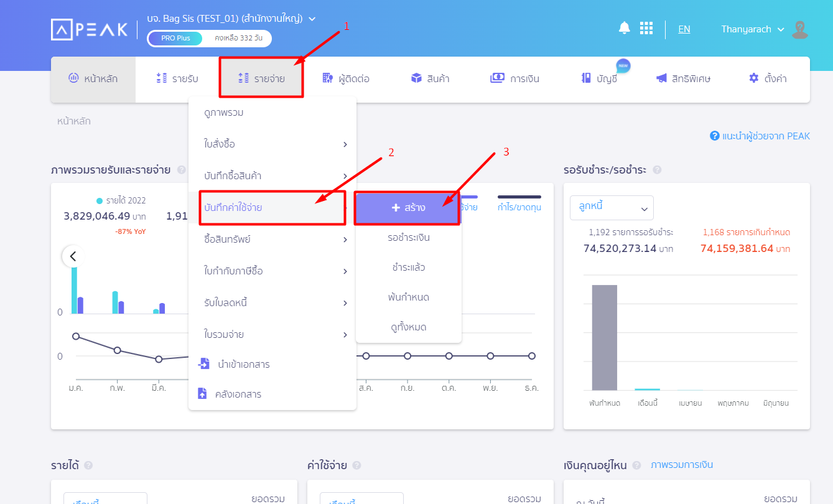Open the หน้าหลัก tab
Image resolution: width=833 pixels, height=504 pixels.
tap(93, 79)
